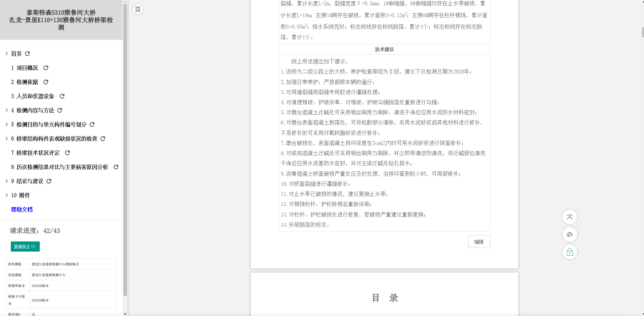
Task: Click the 编辑 button below recommendations
Action: tap(479, 241)
